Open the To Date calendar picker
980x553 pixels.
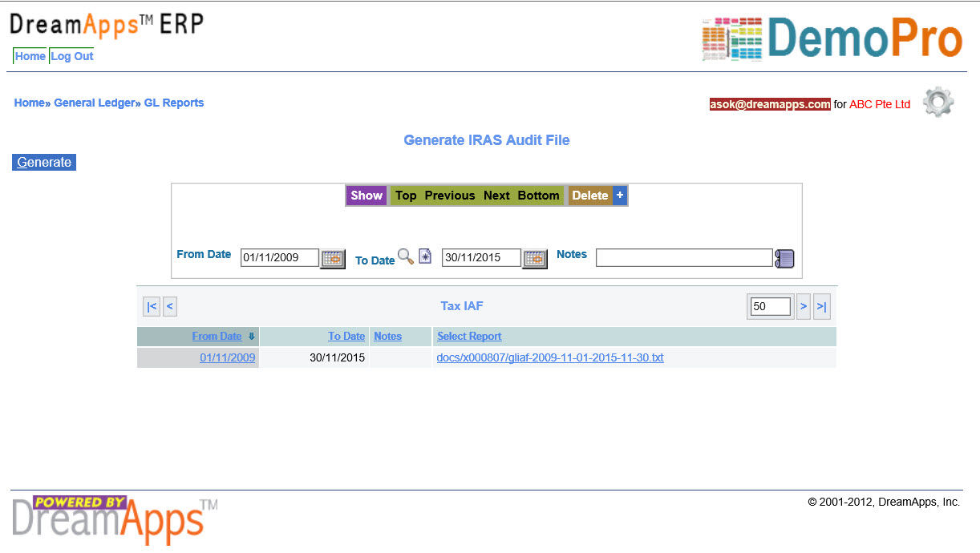pyautogui.click(x=535, y=258)
